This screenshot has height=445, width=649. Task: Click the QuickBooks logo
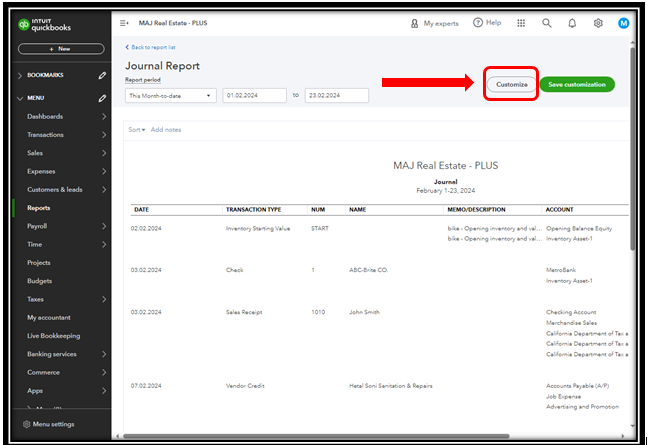point(44,25)
